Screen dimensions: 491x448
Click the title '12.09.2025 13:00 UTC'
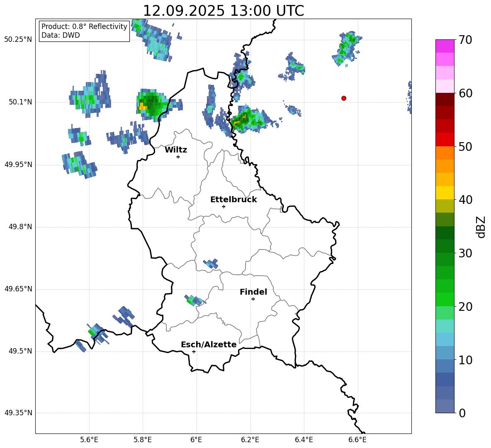pos(224,11)
